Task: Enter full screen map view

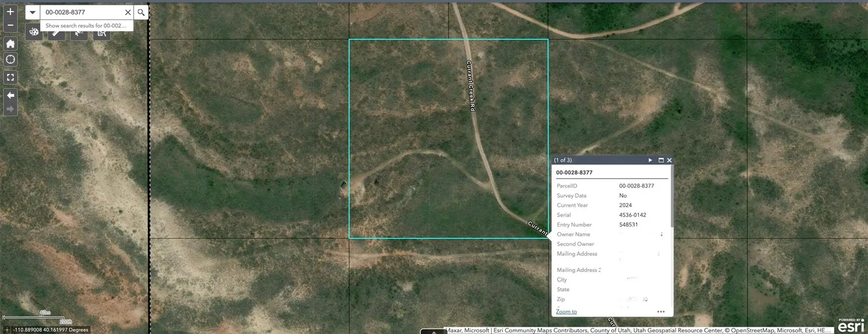Action: coord(10,77)
